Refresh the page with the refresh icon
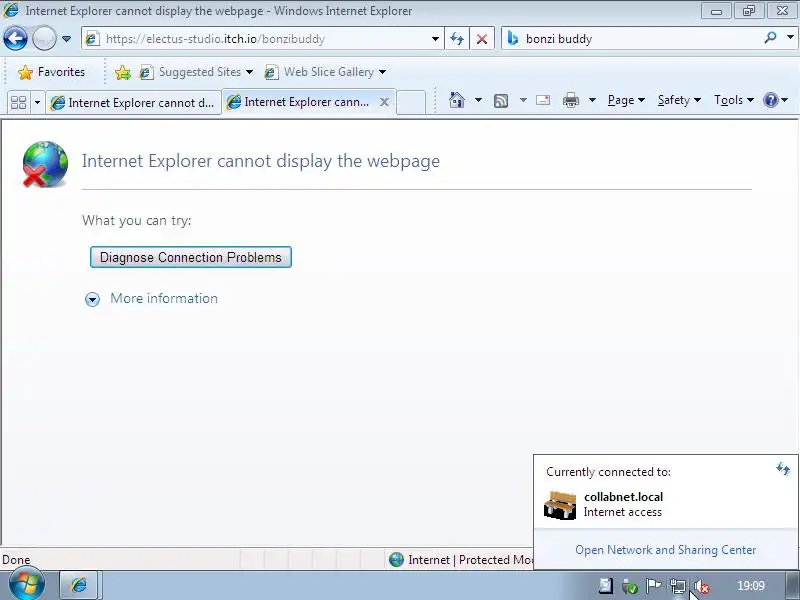The height and width of the screenshot is (600, 800). [x=457, y=39]
